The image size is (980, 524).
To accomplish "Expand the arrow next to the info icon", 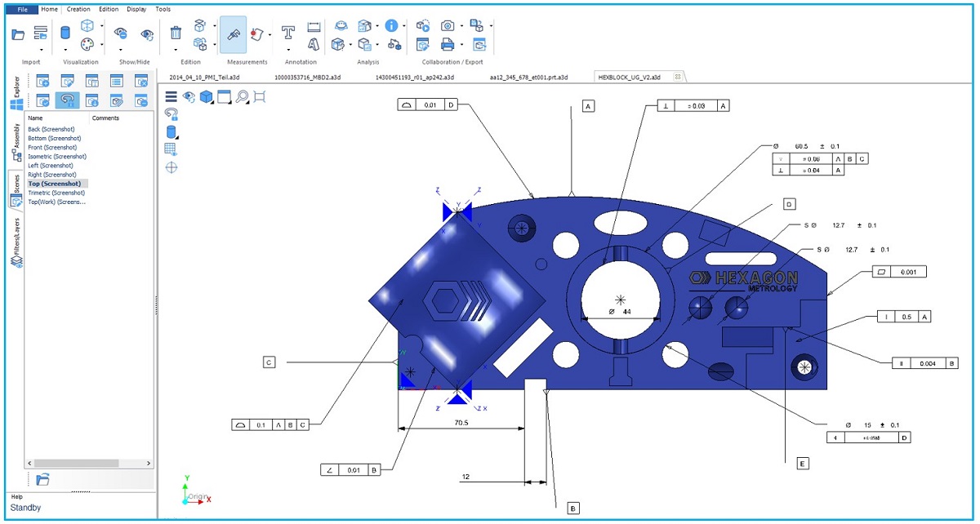I will pyautogui.click(x=403, y=27).
